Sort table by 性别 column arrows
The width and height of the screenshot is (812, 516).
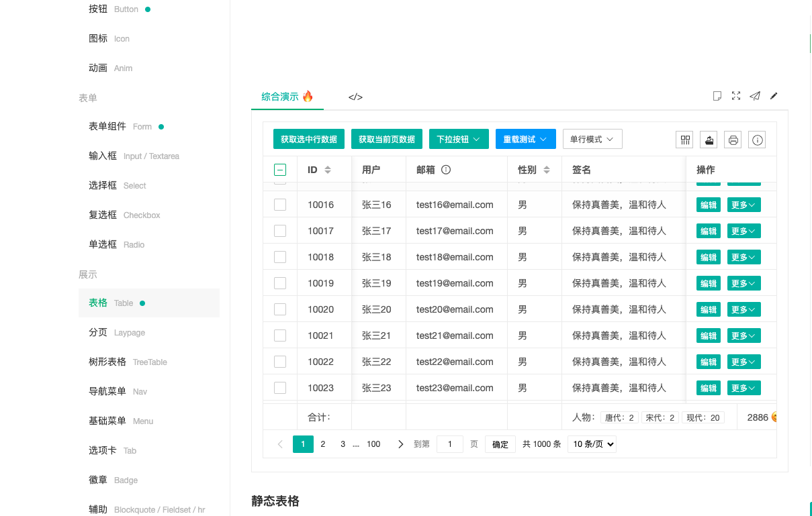tap(547, 170)
